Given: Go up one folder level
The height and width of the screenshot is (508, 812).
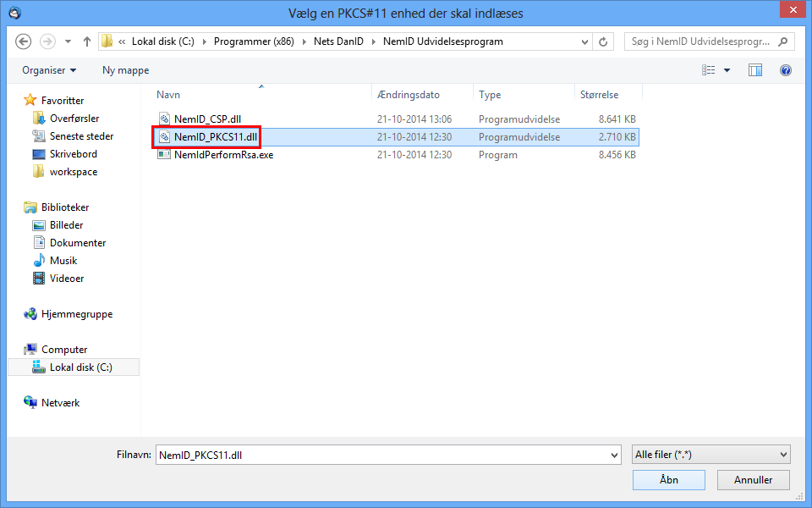Looking at the screenshot, I should [x=87, y=41].
